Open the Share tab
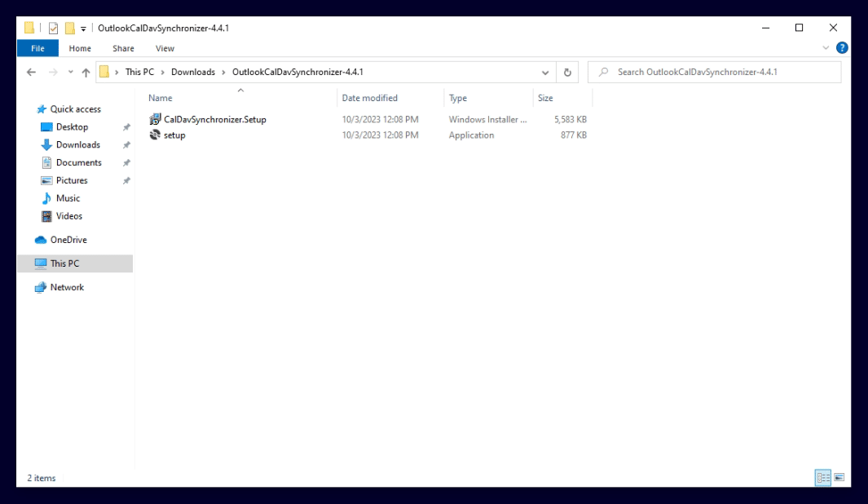Viewport: 868px width, 504px height. 122,48
